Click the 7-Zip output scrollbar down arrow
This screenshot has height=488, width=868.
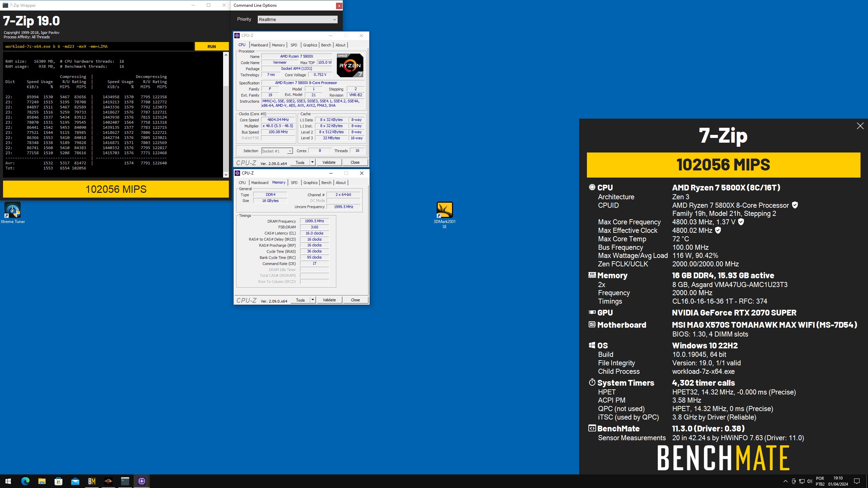tap(226, 175)
